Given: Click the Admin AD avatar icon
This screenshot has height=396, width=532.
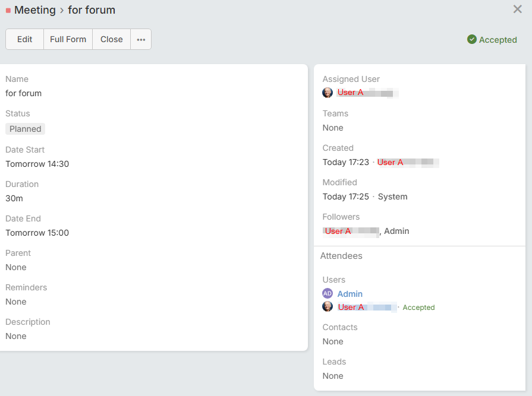Looking at the screenshot, I should click(x=328, y=293).
